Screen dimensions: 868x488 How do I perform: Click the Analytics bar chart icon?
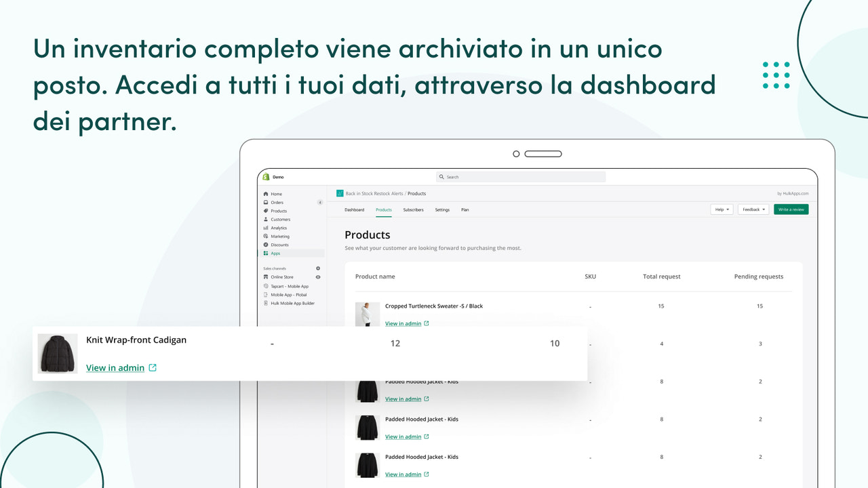pos(266,228)
